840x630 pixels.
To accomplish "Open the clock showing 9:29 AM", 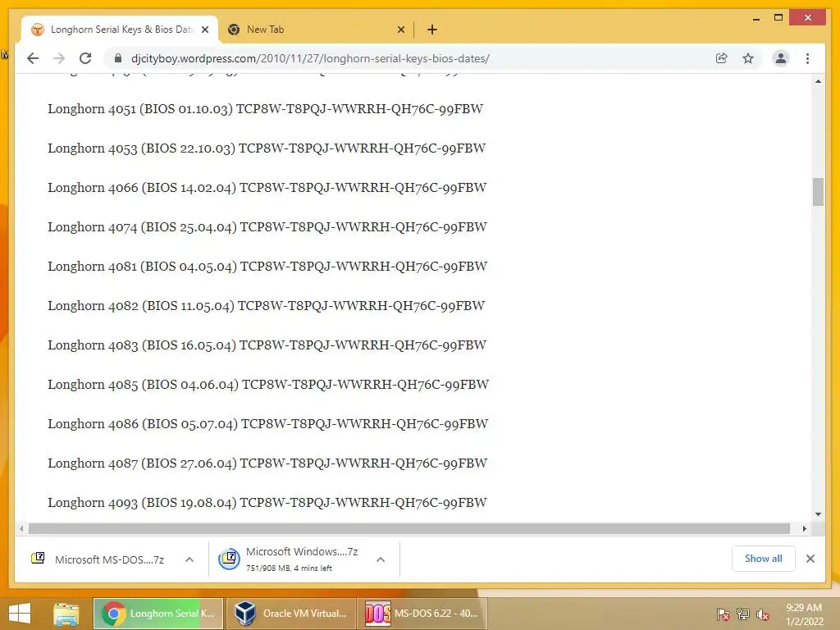I will (x=804, y=614).
